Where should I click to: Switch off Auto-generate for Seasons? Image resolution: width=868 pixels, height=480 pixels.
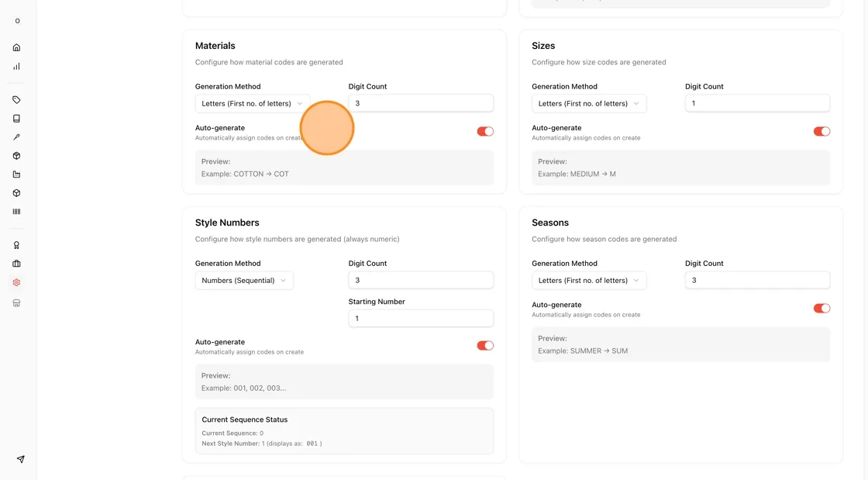[x=821, y=309]
